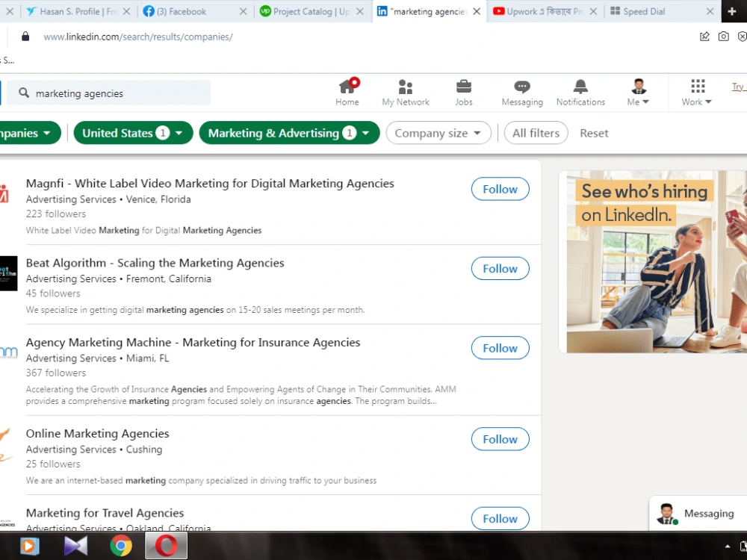Open All filters panel
Image resolution: width=747 pixels, height=560 pixels.
point(536,133)
